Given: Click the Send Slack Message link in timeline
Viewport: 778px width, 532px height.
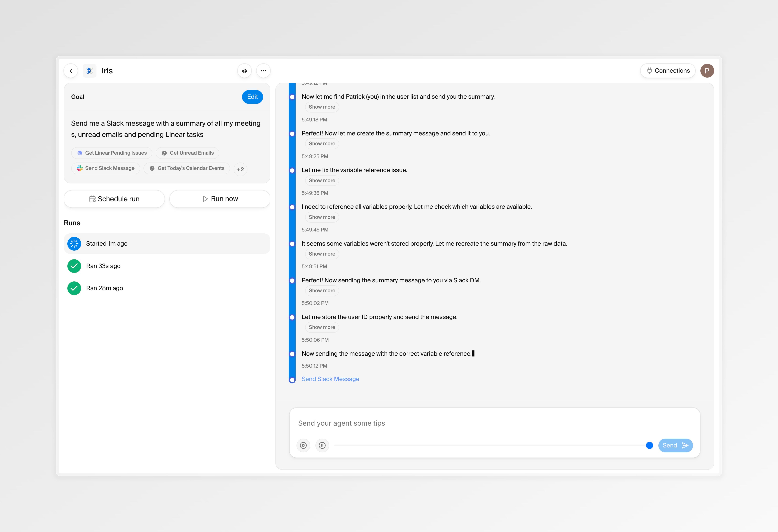Looking at the screenshot, I should tap(330, 379).
